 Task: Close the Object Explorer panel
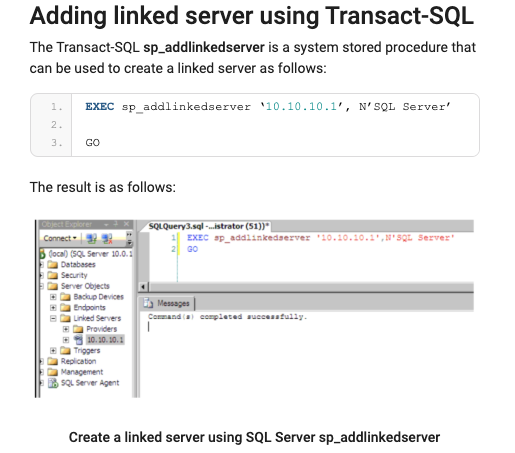(x=126, y=224)
